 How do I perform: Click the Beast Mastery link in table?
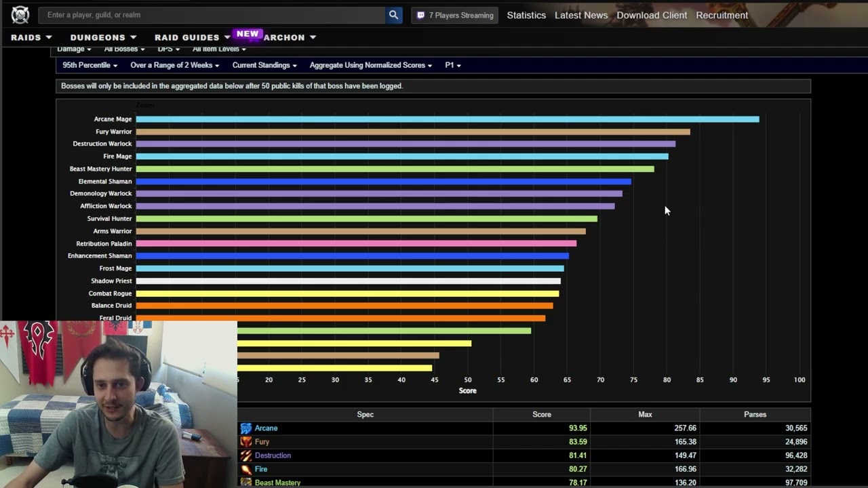click(277, 483)
